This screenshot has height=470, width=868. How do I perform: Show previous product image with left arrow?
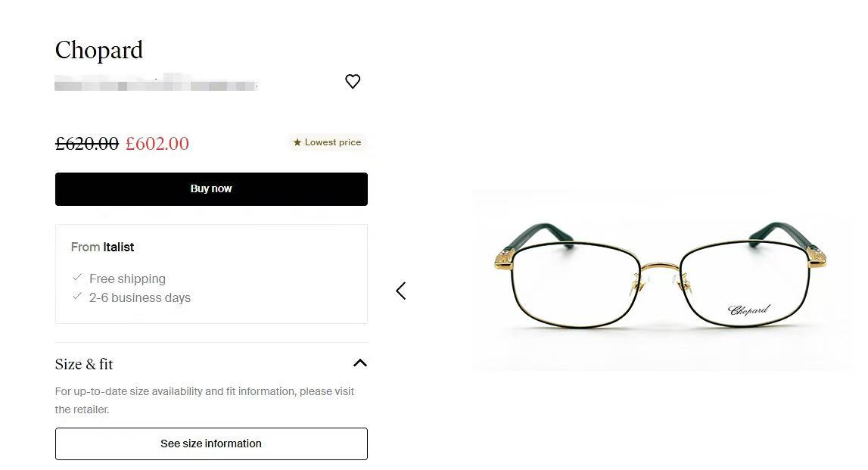point(401,291)
